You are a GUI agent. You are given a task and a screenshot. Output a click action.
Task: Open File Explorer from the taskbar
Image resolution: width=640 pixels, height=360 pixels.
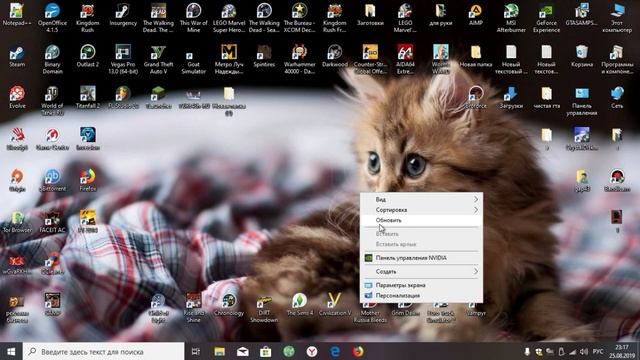(x=219, y=351)
